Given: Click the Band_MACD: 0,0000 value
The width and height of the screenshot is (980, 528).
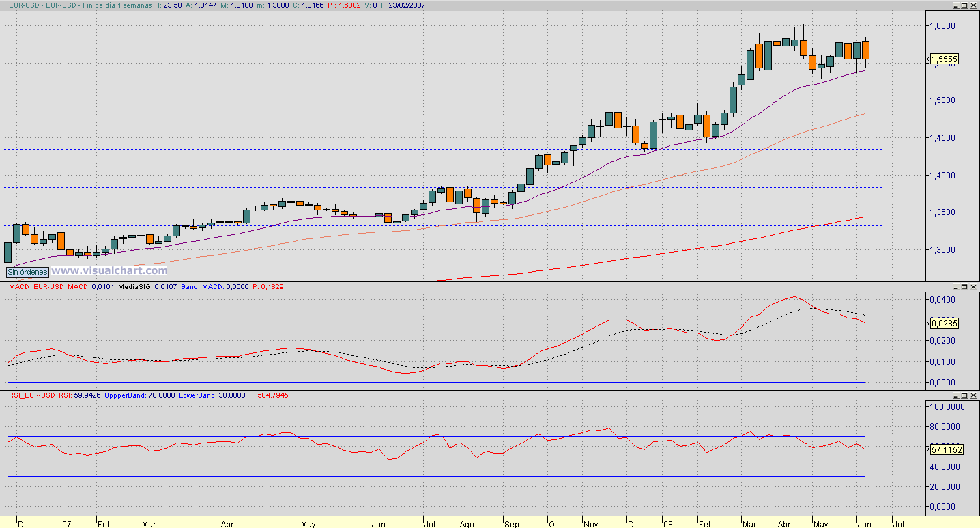Looking at the screenshot, I should pyautogui.click(x=216, y=287).
